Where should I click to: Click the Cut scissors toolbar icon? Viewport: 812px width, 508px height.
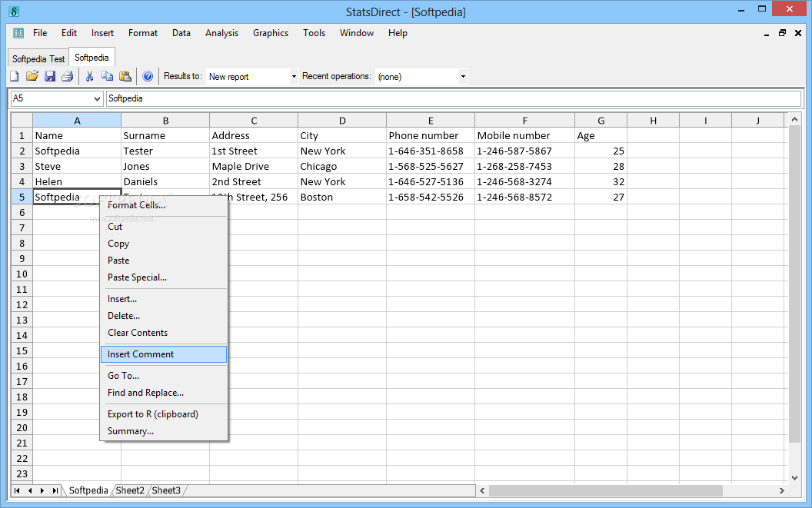tap(90, 76)
